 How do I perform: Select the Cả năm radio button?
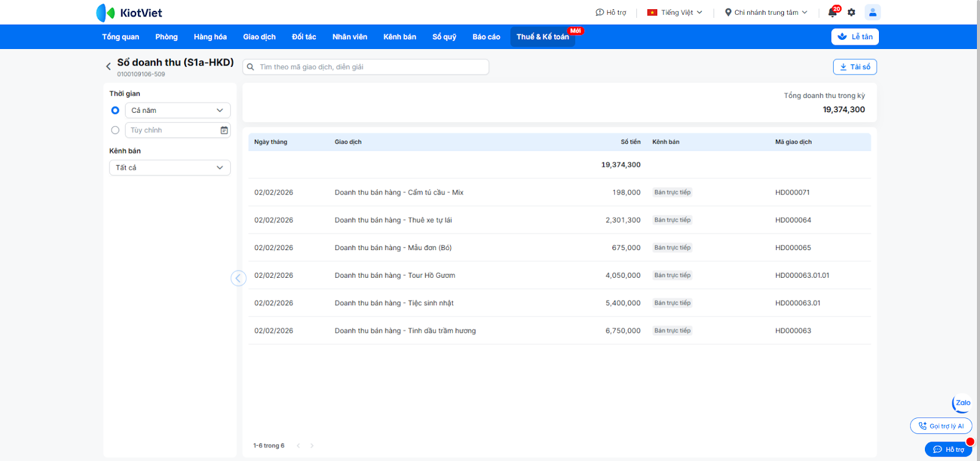coord(115,110)
